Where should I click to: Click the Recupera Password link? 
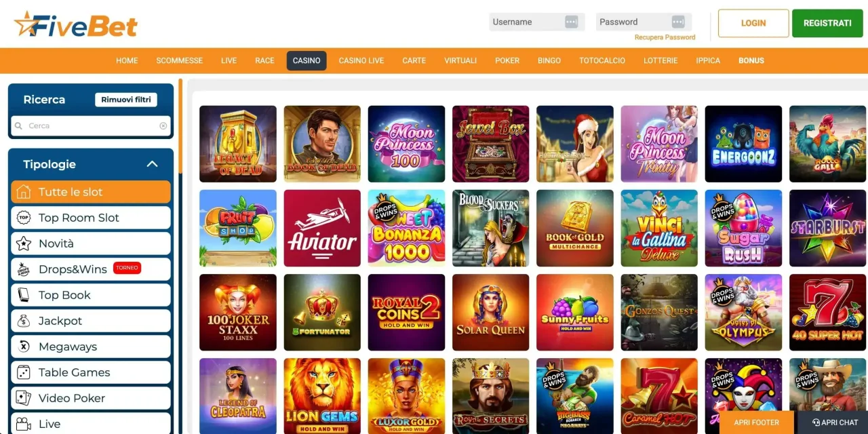tap(665, 37)
